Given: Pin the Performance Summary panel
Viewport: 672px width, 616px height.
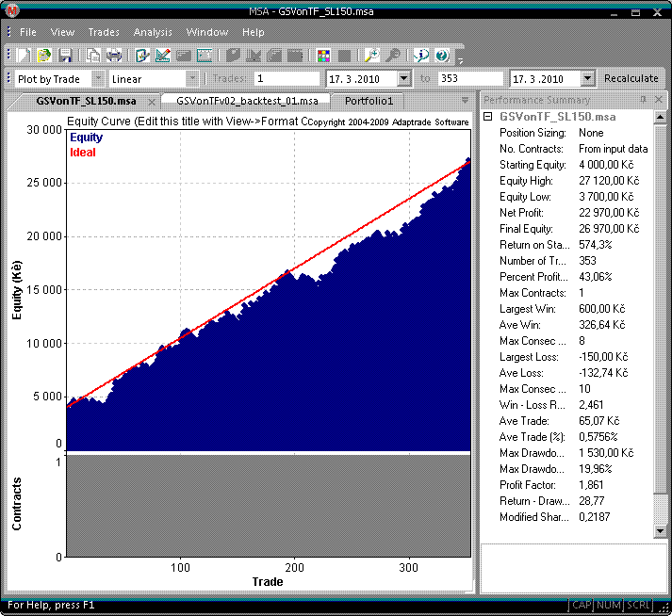Looking at the screenshot, I should [x=644, y=99].
